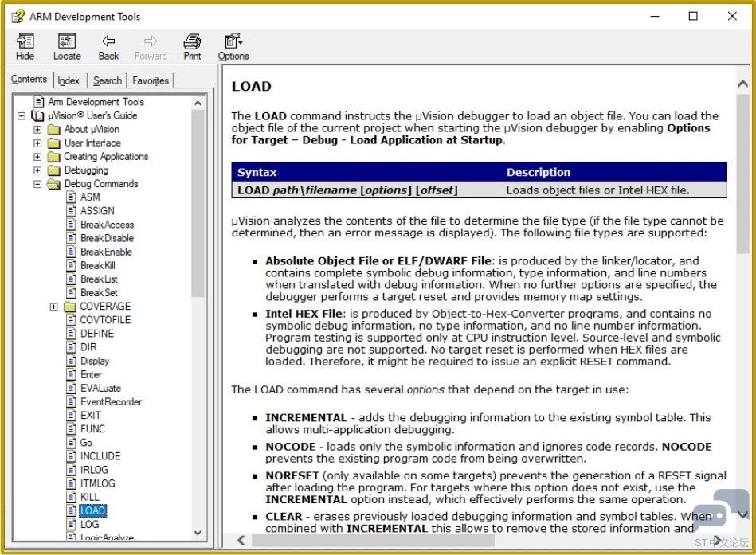
Task: Click the Debugging folder icon
Action: [54, 170]
